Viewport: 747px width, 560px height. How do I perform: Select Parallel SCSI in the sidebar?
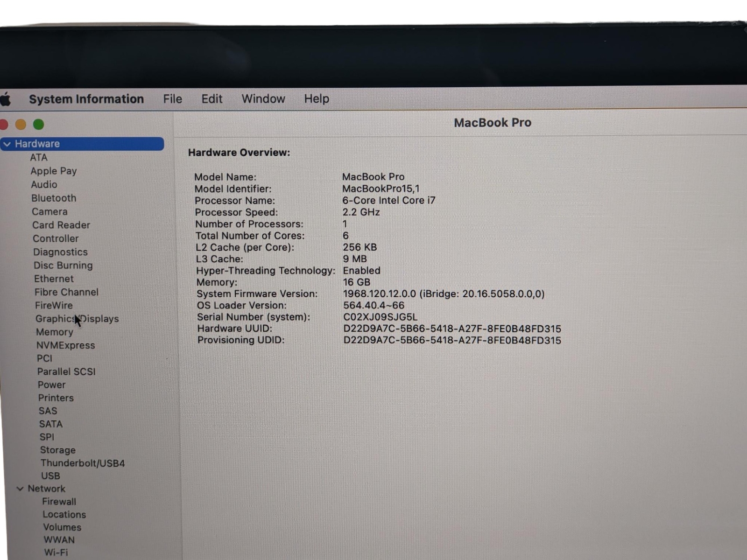(x=66, y=371)
